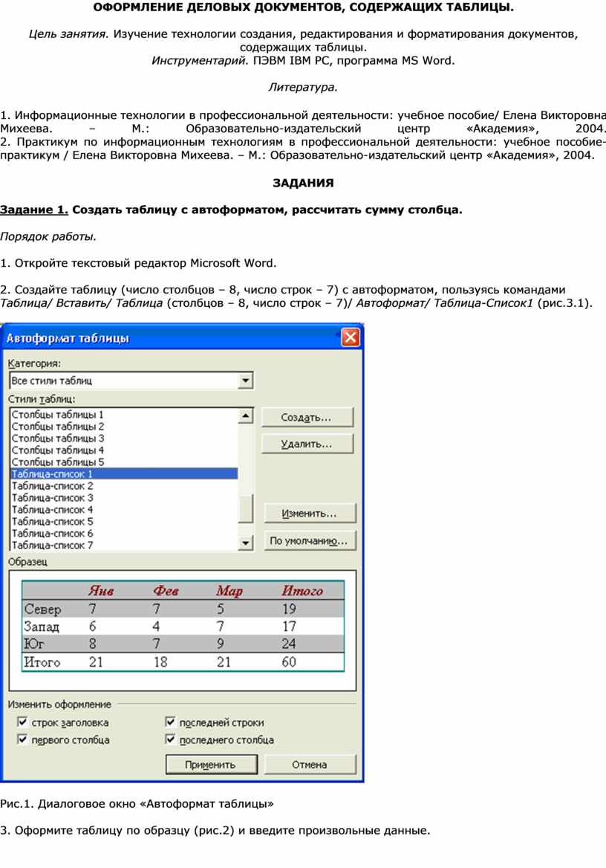Click the Все стили таблиц combo box

point(131,380)
